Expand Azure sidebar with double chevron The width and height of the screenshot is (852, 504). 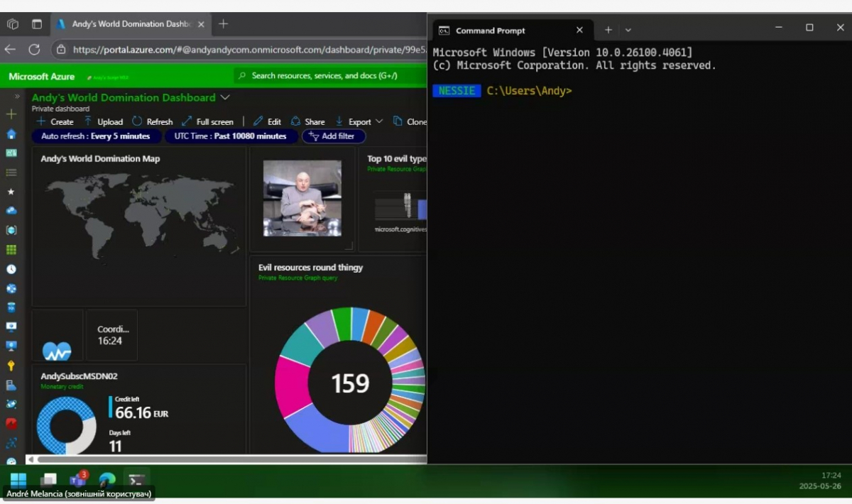point(17,97)
